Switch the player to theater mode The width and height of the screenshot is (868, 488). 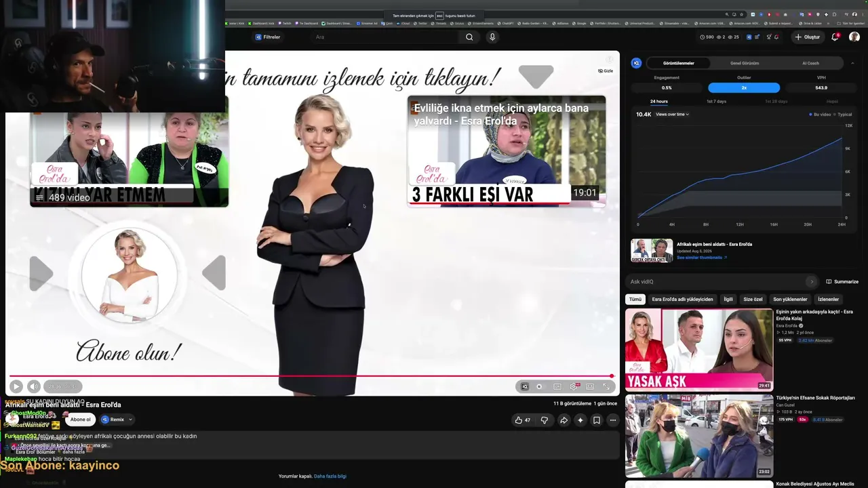(590, 386)
